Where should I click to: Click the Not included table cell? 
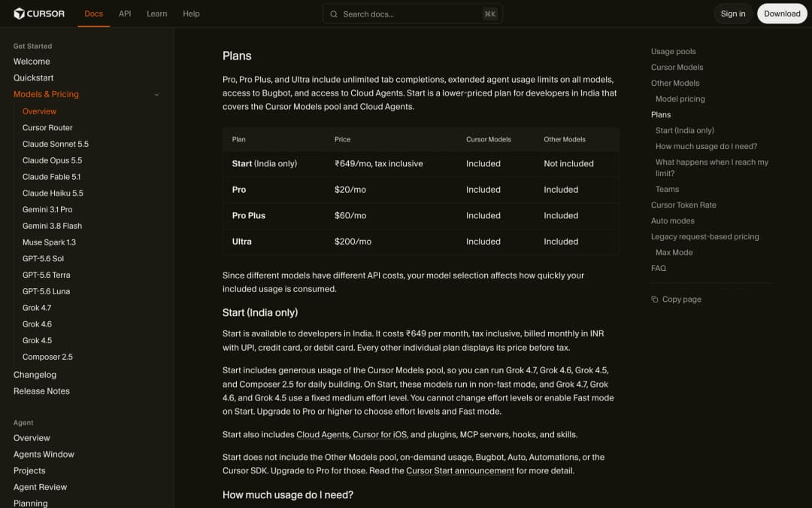568,164
